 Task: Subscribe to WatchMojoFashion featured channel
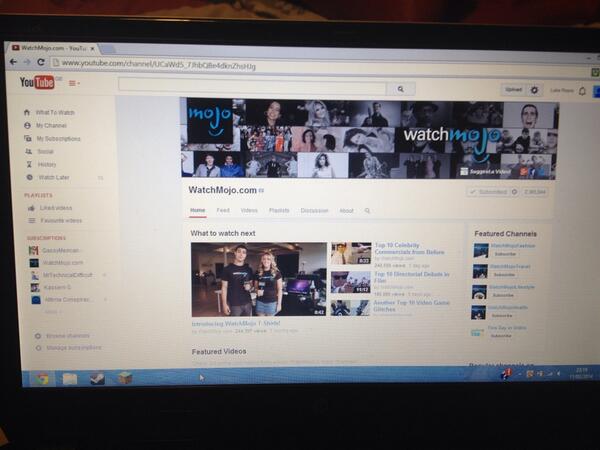click(x=505, y=254)
